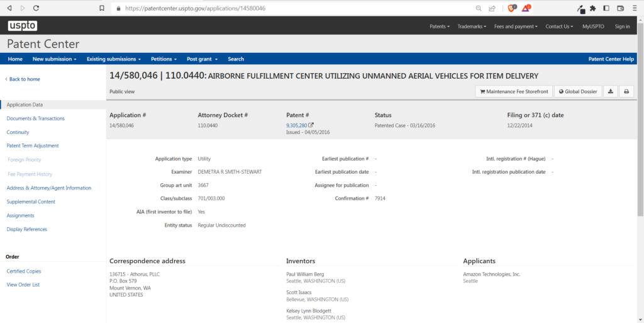The image size is (644, 323).
Task: Open the Global Dossier button
Action: (577, 91)
